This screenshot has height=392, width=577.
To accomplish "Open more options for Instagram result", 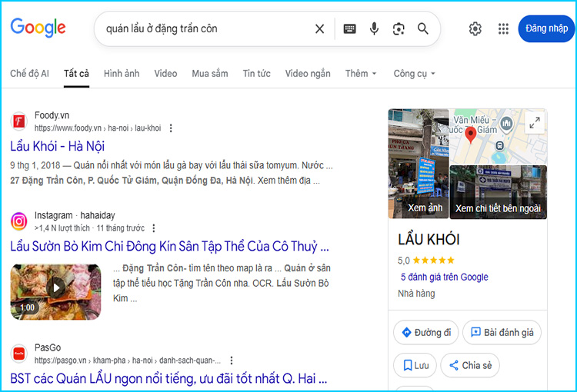I will (154, 228).
